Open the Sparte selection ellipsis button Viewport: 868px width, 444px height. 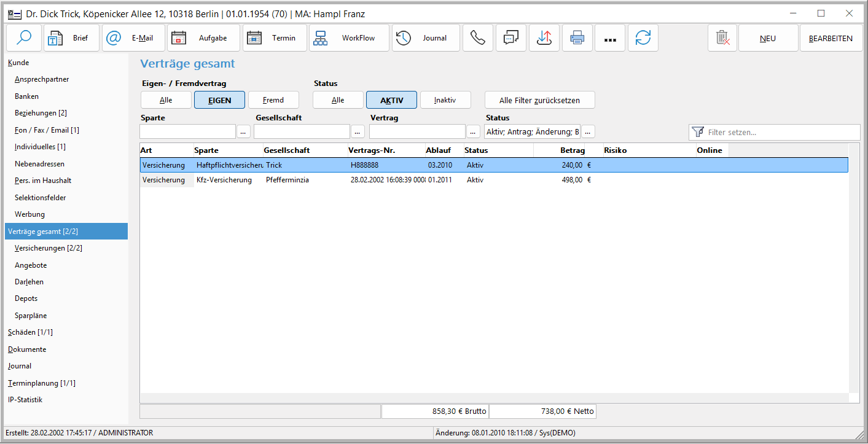click(x=243, y=131)
